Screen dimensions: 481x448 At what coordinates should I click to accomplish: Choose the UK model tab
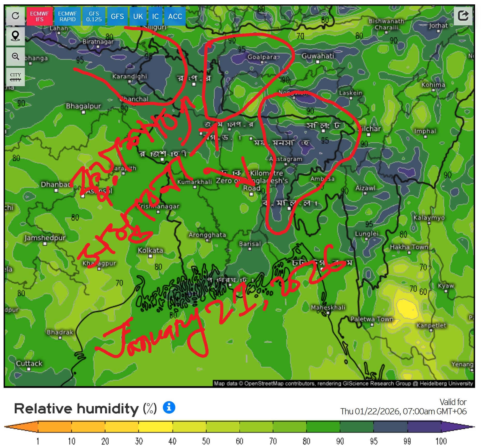click(138, 17)
